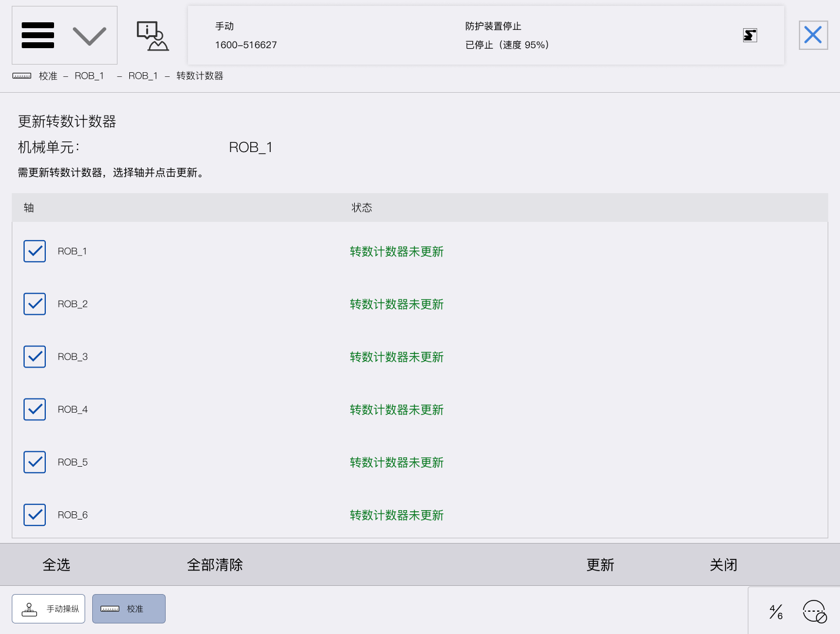This screenshot has width=840, height=634.
Task: Select the 校准 calibration tab
Action: pyautogui.click(x=129, y=609)
